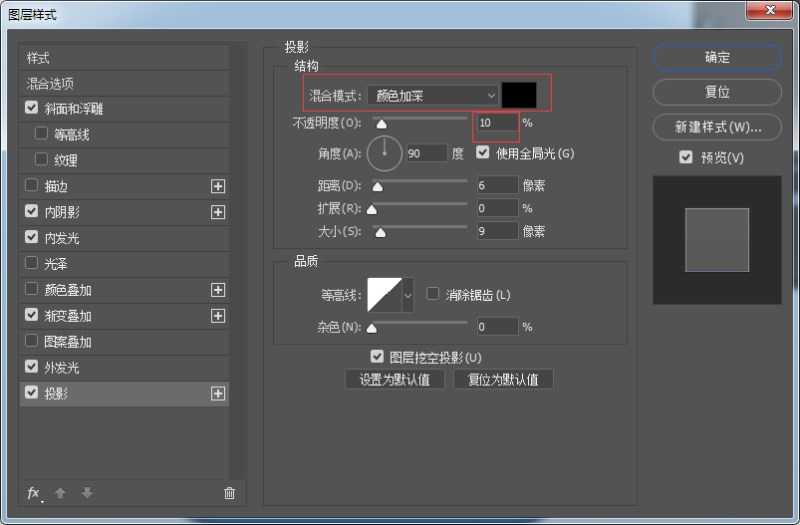Screen dimensions: 800x525
Task: Click the 距离 slider handle
Action: coord(378,187)
